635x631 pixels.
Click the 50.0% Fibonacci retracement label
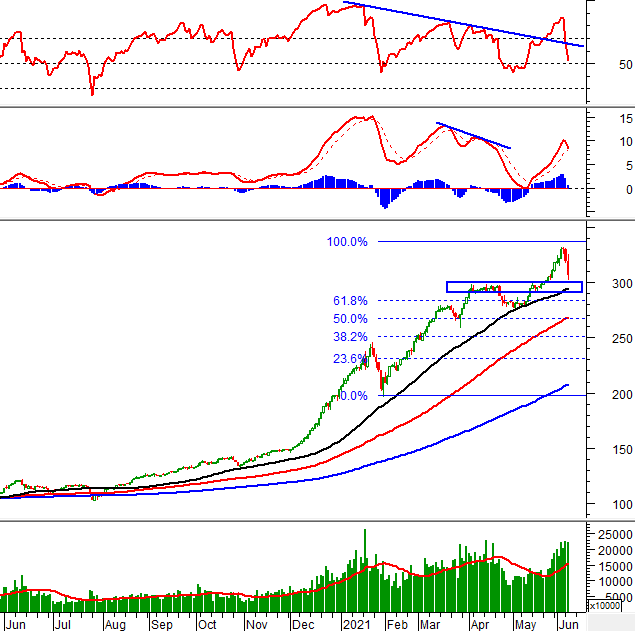[x=350, y=319]
